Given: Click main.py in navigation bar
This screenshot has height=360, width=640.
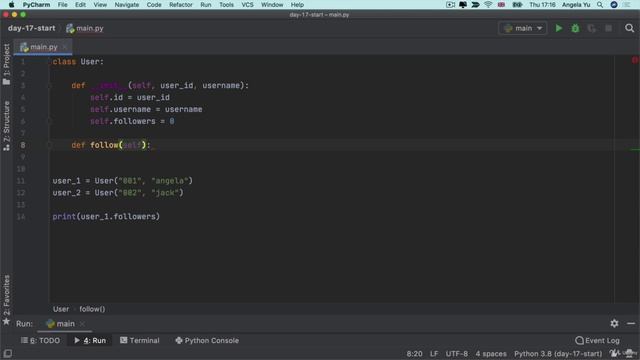Looking at the screenshot, I should click(x=85, y=28).
